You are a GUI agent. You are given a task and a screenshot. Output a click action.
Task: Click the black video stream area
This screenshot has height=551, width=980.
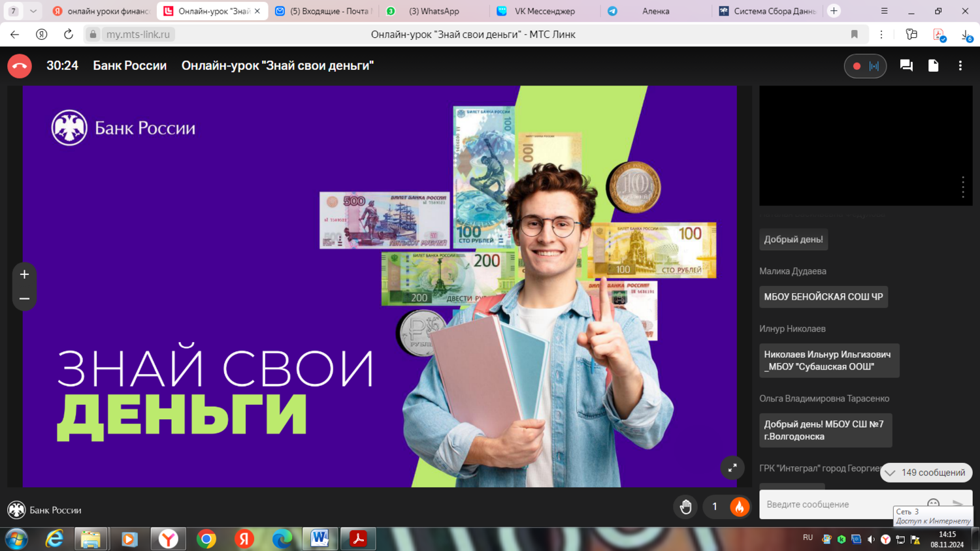(866, 146)
